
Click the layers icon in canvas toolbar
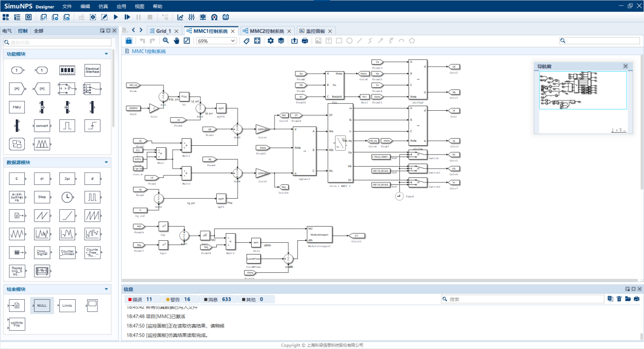tap(281, 41)
